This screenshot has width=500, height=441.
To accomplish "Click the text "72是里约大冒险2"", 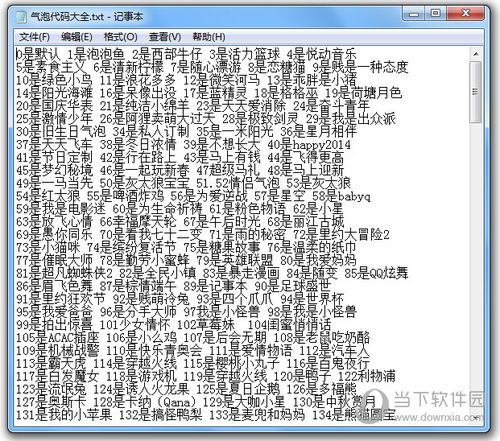I will (x=341, y=235).
